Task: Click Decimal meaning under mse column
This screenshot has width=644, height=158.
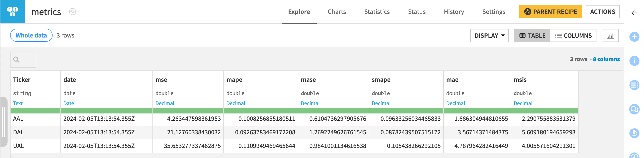Action: click(165, 103)
